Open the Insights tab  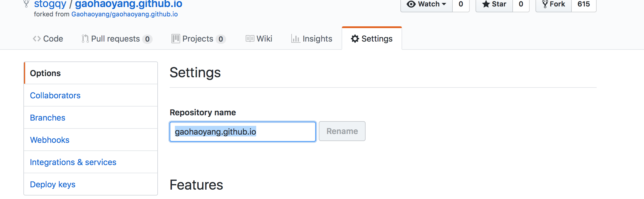[317, 39]
